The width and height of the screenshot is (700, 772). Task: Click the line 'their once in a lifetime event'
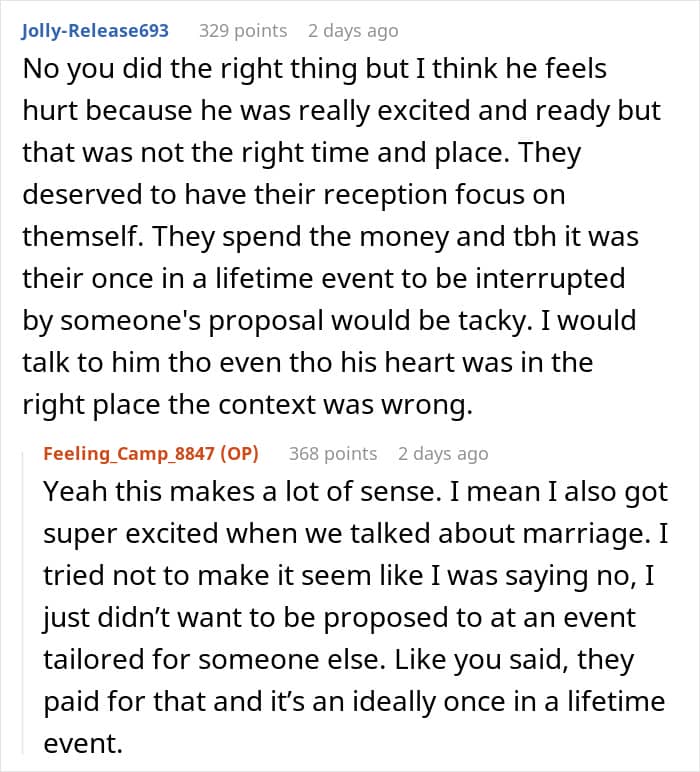(324, 279)
